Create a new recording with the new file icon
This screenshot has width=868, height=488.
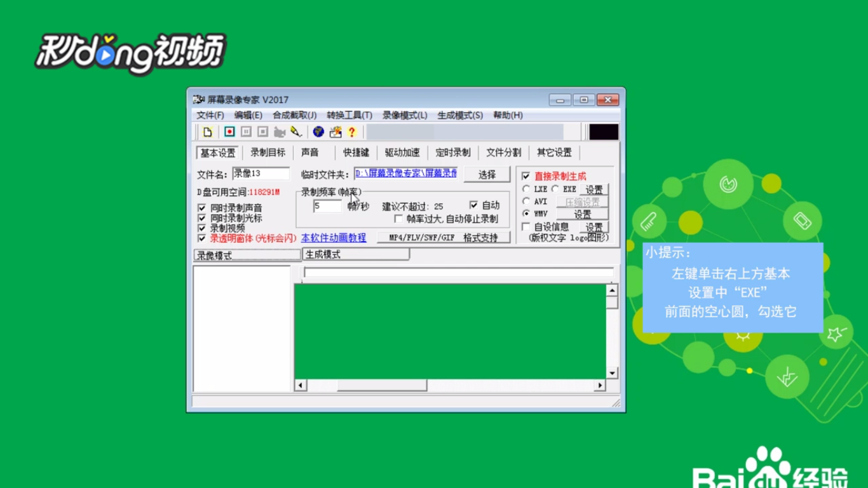tap(209, 132)
